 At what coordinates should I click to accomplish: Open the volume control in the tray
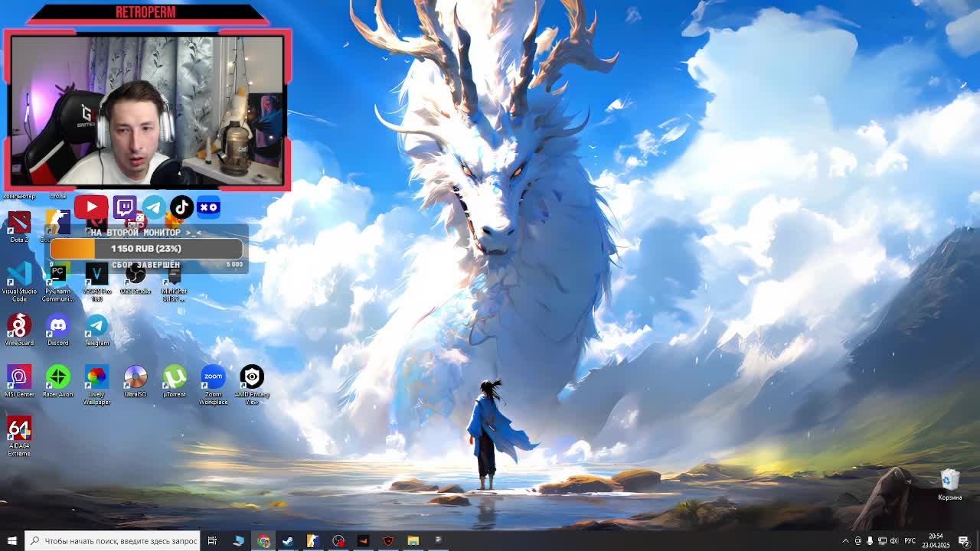pos(893,541)
